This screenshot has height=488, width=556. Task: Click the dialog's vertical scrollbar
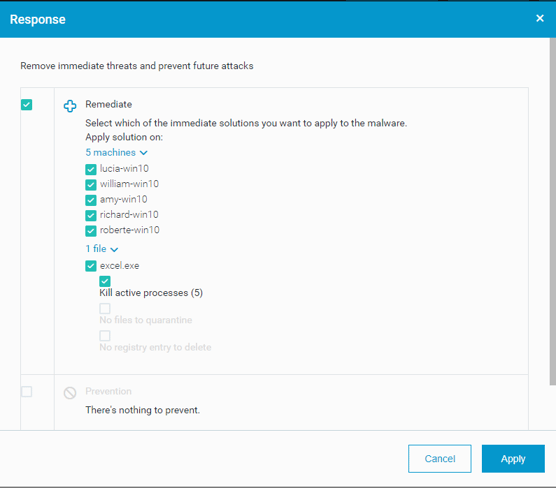(553, 212)
